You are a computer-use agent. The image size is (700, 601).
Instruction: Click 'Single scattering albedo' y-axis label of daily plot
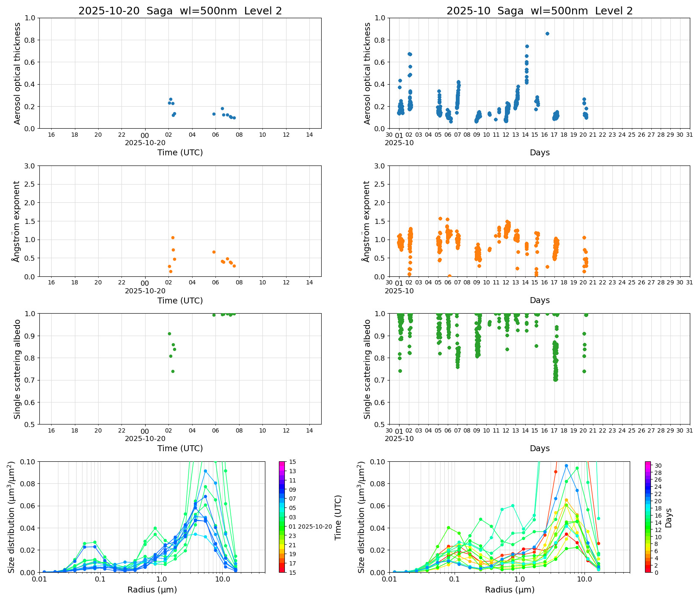(17, 369)
